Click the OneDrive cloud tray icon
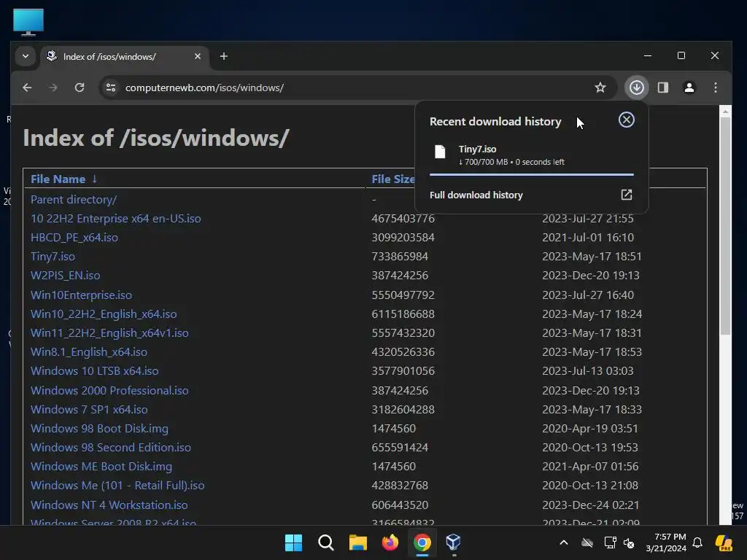 [587, 542]
